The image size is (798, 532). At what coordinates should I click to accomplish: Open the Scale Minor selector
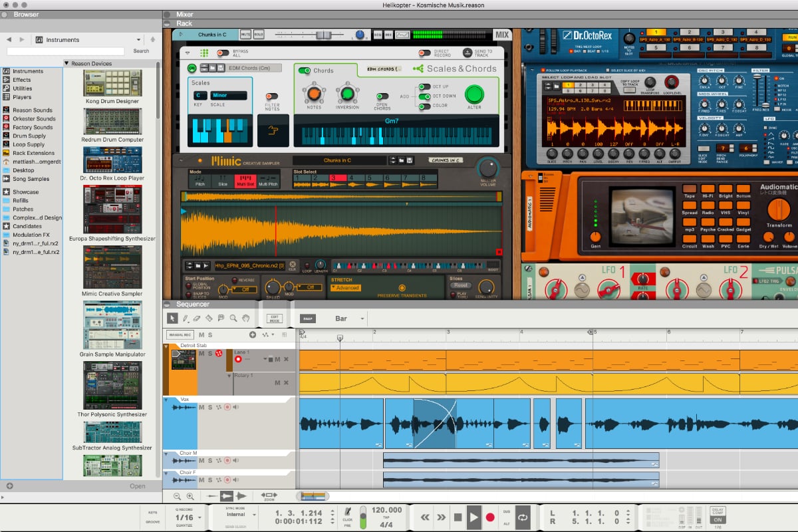[x=228, y=95]
